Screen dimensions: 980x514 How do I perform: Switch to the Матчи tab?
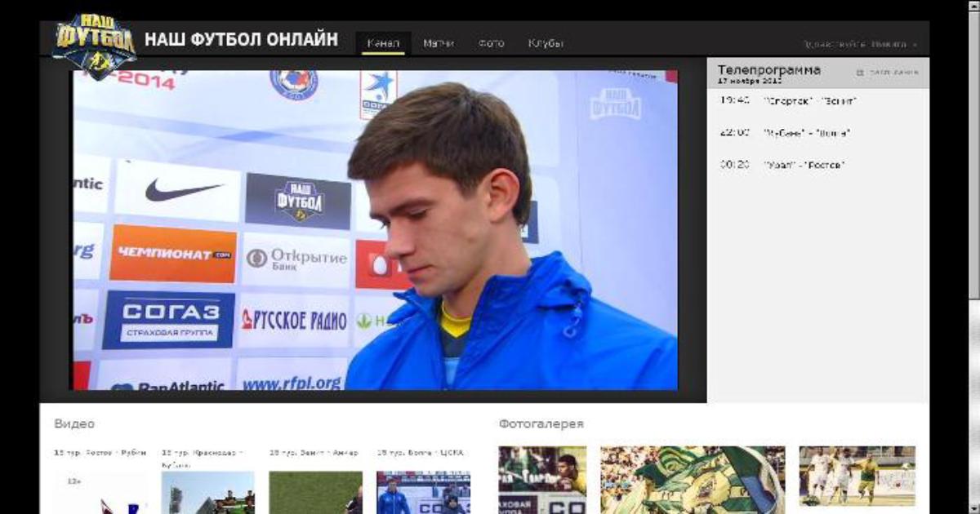pyautogui.click(x=439, y=43)
